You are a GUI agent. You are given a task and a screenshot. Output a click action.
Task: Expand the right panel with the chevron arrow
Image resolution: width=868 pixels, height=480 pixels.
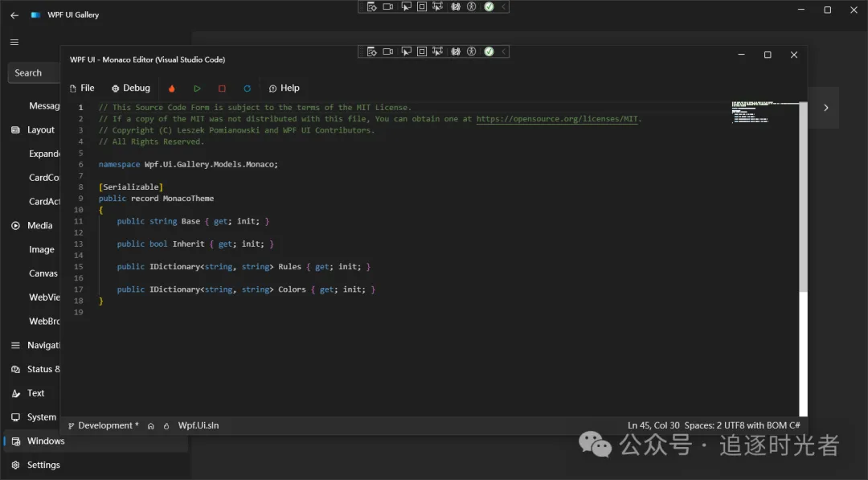(826, 107)
